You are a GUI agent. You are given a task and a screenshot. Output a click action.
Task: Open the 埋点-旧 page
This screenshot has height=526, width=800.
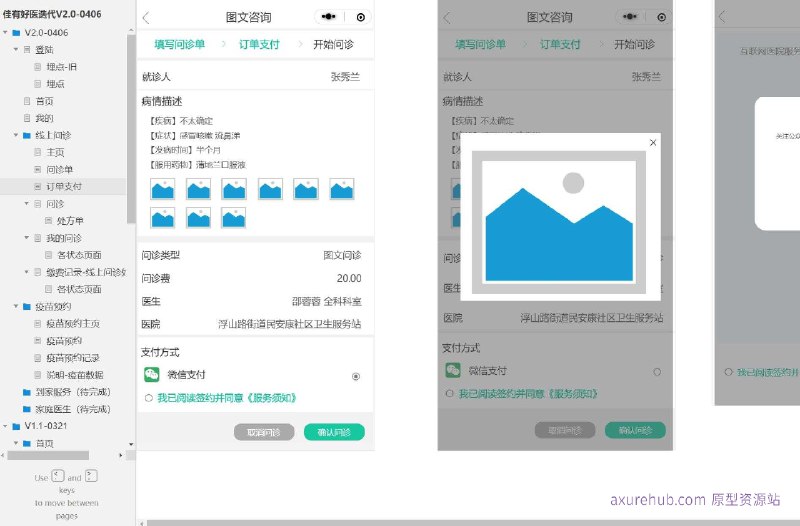point(61,67)
